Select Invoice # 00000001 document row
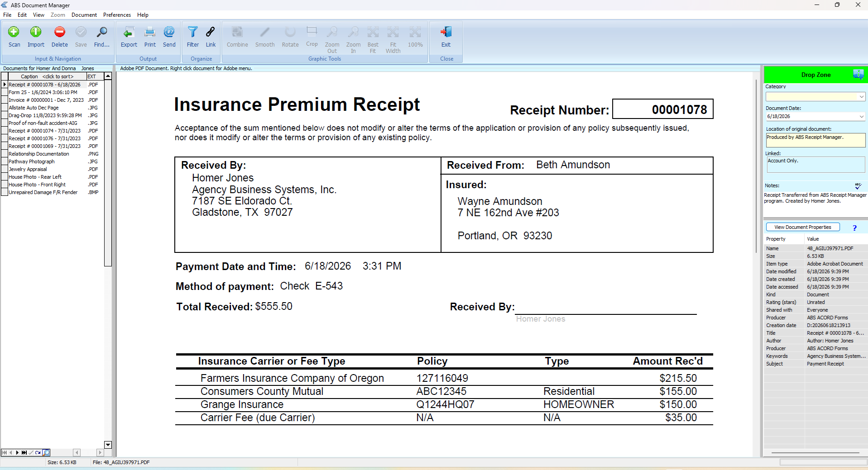 (53, 100)
